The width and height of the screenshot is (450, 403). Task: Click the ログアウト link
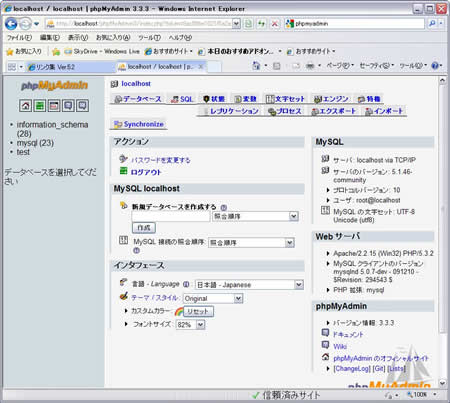pyautogui.click(x=146, y=172)
